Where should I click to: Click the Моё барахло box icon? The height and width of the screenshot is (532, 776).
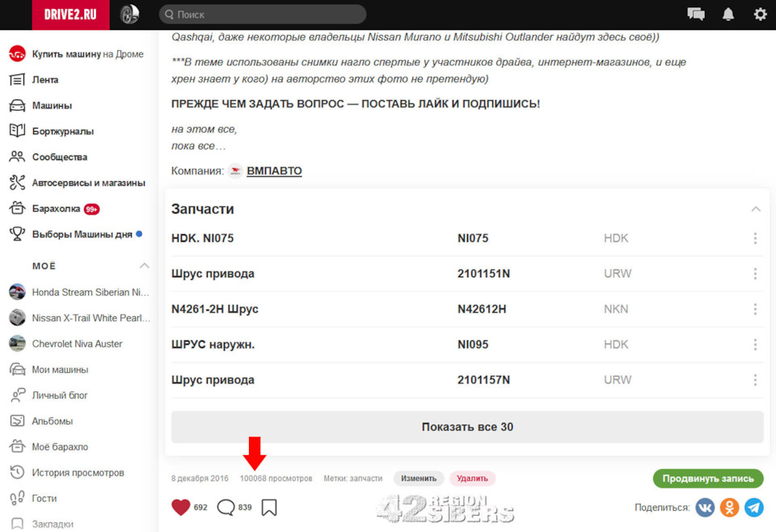coord(17,447)
